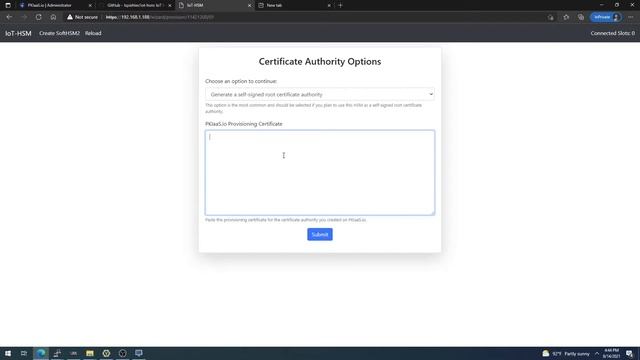Screen dimensions: 640x360
Task: Click the 'Certificate Authority Options' heading
Action: 320,62
